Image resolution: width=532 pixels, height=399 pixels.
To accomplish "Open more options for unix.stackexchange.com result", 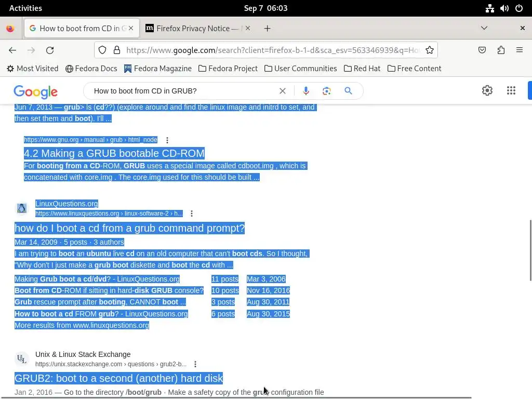I will click(x=195, y=364).
